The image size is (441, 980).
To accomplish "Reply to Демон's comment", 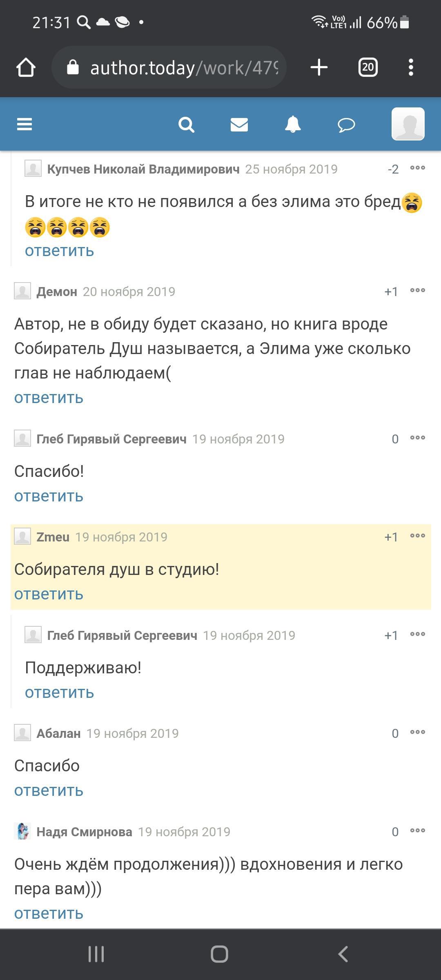I will (49, 398).
